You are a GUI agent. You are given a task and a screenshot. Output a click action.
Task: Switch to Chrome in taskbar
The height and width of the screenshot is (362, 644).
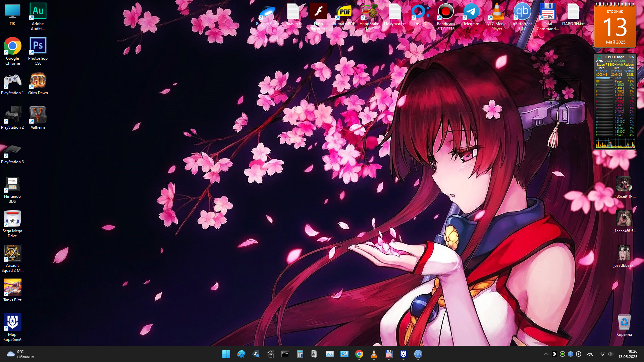[359, 354]
